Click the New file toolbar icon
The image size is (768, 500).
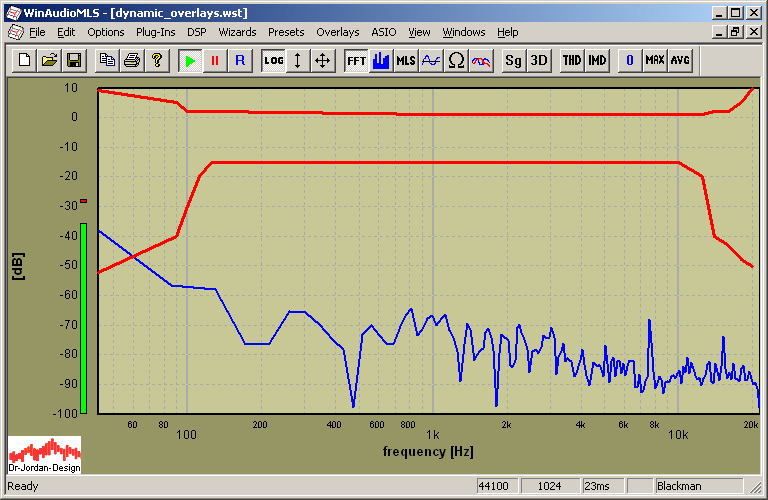[x=25, y=60]
